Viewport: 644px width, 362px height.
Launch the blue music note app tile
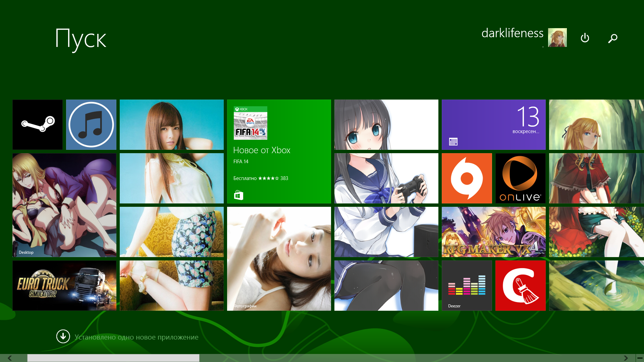click(91, 124)
